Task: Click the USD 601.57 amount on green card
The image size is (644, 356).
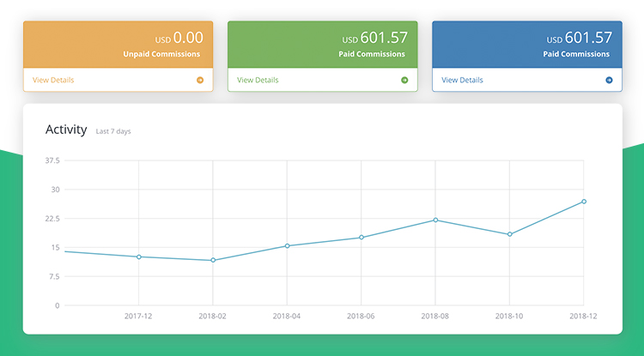Action: pyautogui.click(x=375, y=38)
